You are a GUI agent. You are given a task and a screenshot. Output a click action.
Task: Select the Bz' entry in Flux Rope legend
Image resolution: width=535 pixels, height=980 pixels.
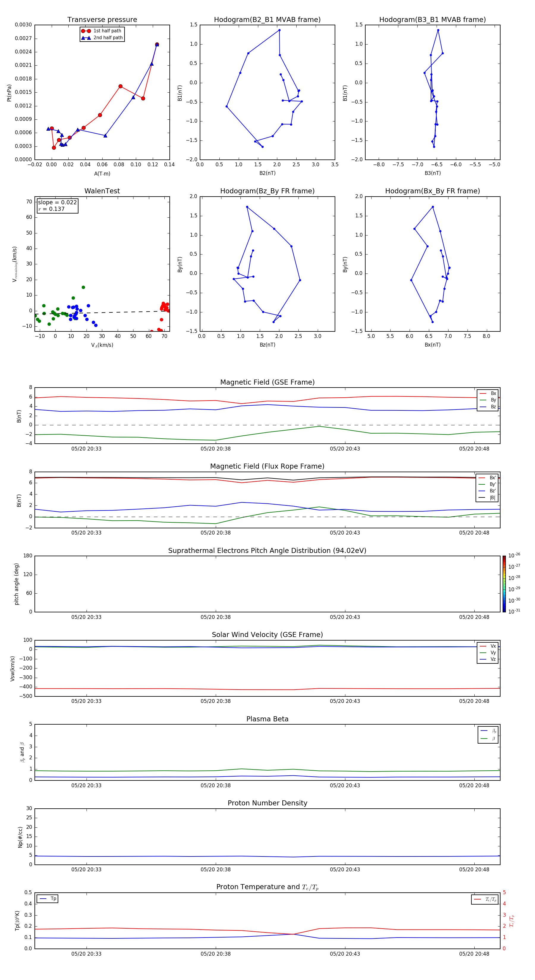click(487, 491)
